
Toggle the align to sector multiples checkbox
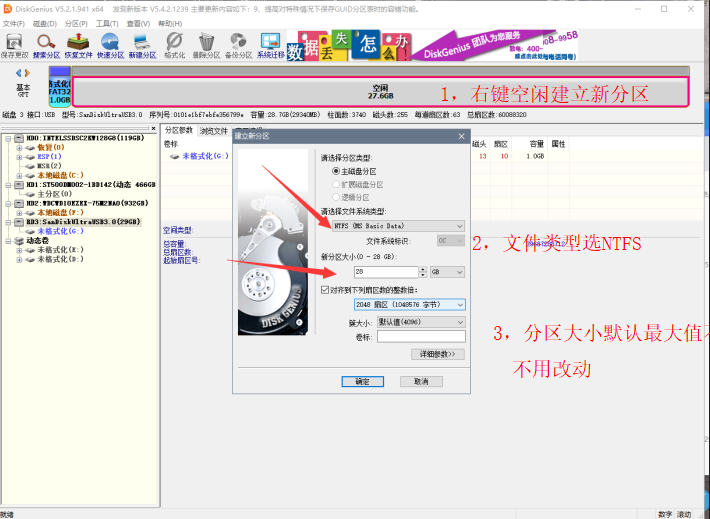[325, 290]
